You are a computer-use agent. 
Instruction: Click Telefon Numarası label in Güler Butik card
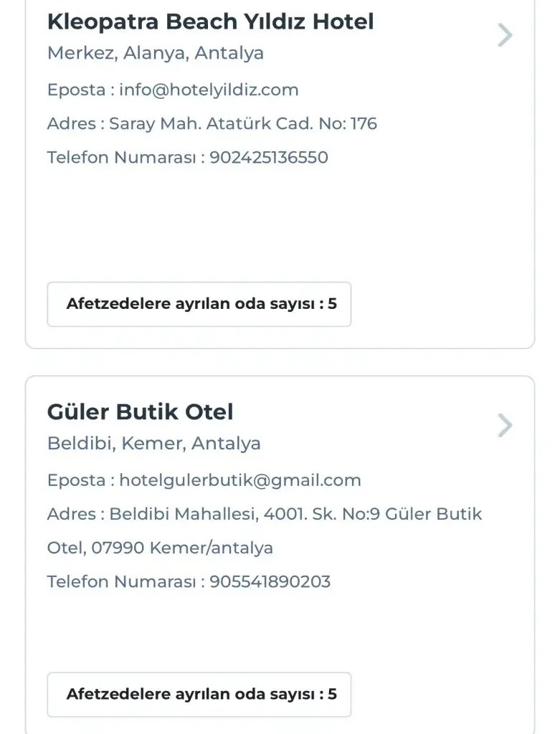(121, 581)
